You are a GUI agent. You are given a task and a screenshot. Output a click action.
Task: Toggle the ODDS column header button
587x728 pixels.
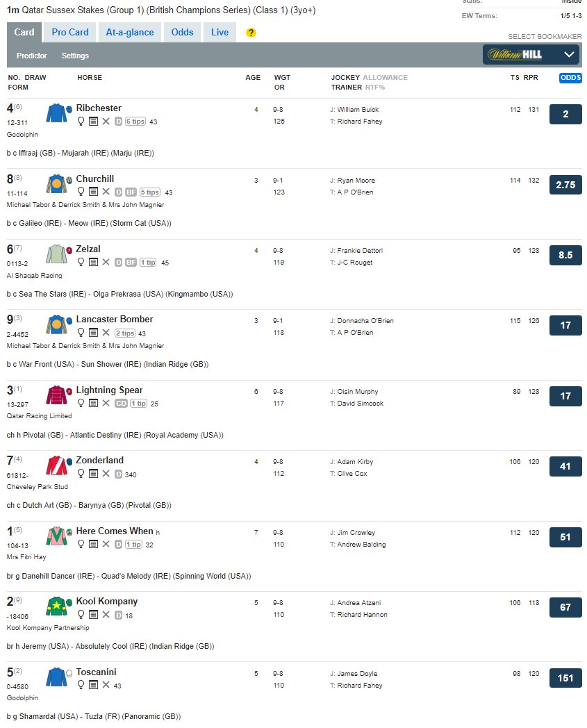[x=570, y=78]
